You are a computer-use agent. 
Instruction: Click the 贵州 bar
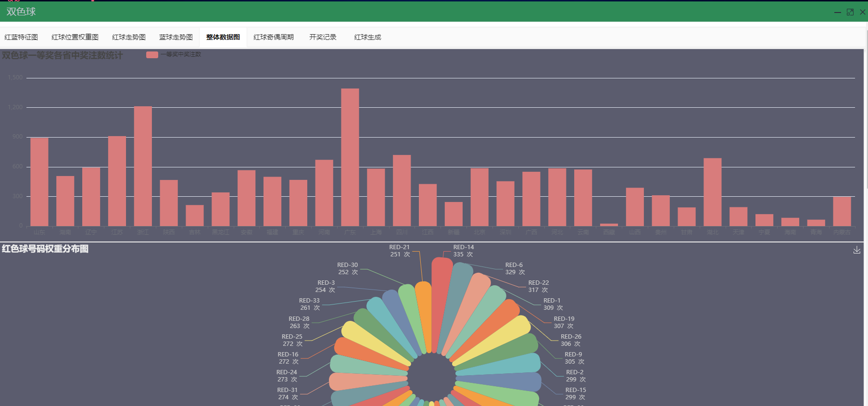click(x=661, y=211)
